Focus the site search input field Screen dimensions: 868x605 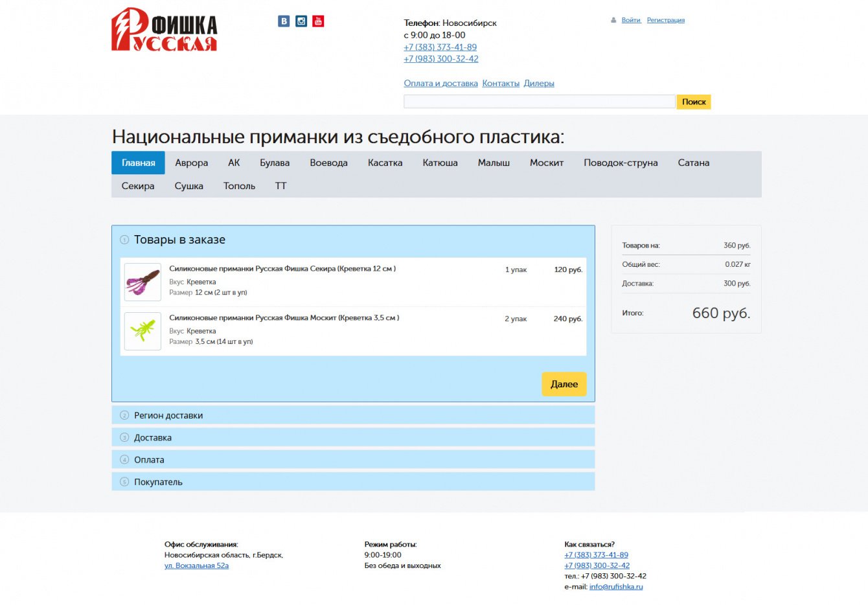point(540,102)
